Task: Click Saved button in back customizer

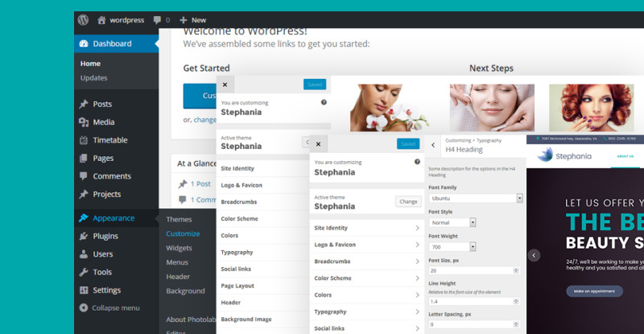Action: (x=315, y=85)
